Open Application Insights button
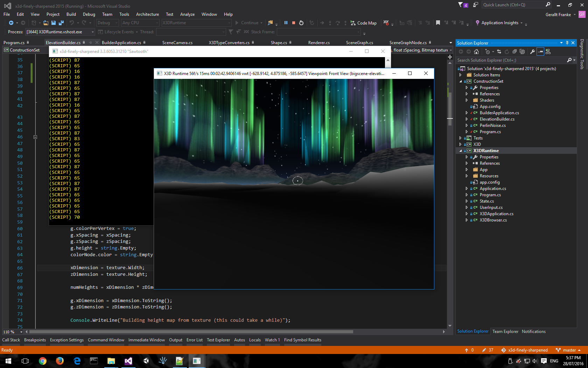Image resolution: width=588 pixels, height=368 pixels. 499,23
